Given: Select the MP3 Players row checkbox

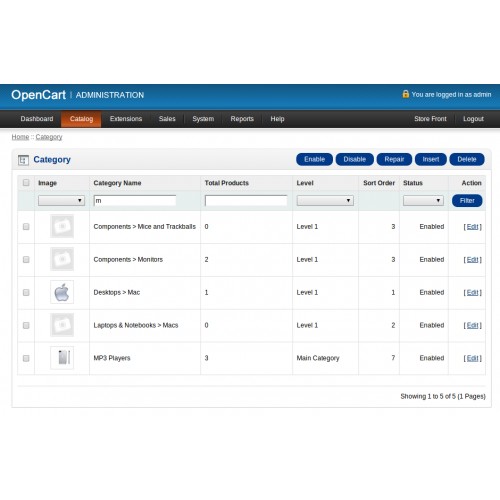Looking at the screenshot, I should (x=26, y=358).
